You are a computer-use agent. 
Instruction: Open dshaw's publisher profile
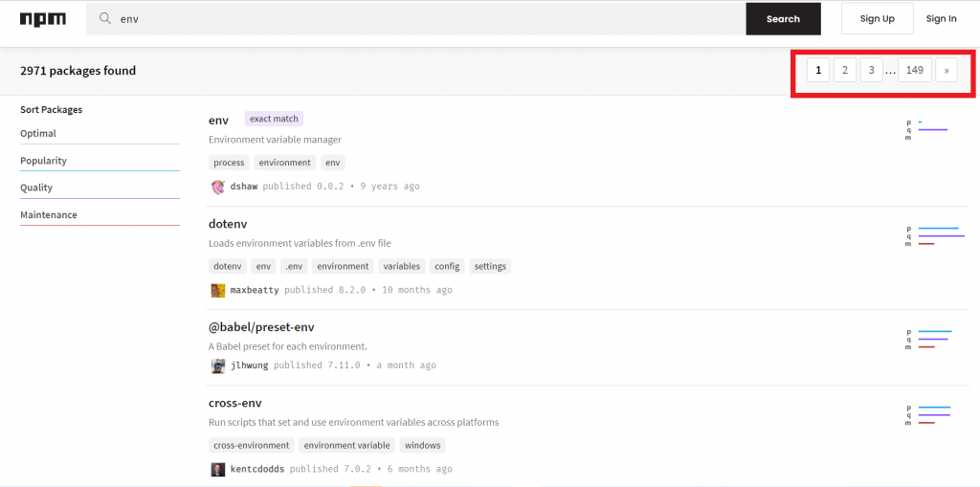coord(244,187)
